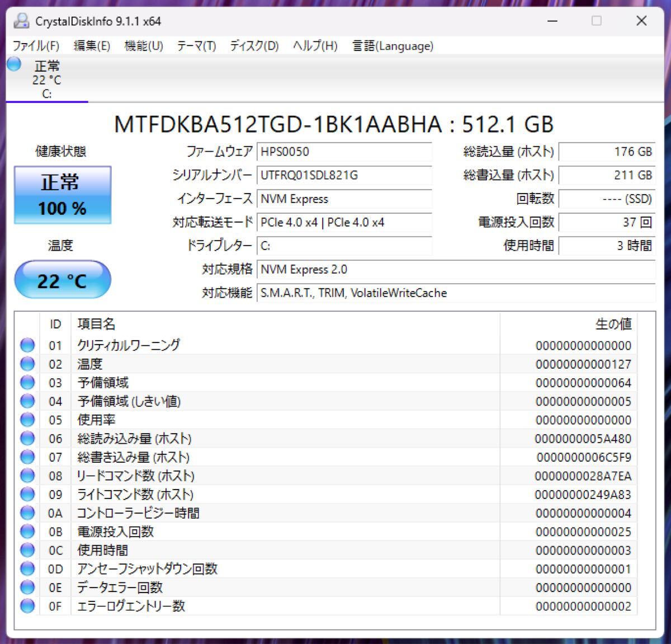
Task: Click status orb beside 使用率 row
Action: point(27,420)
